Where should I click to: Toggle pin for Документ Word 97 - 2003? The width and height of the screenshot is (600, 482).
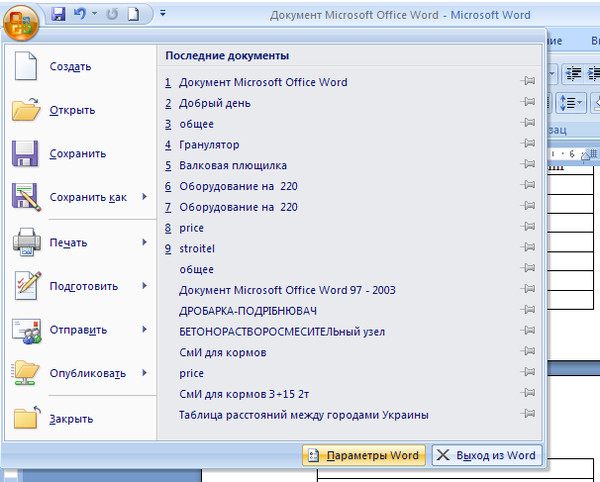click(x=528, y=289)
